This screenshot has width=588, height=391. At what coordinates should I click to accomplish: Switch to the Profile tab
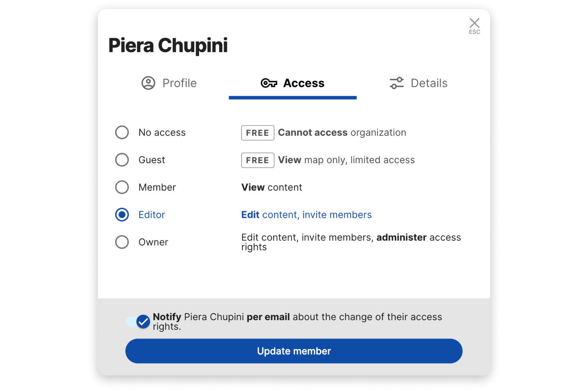pyautogui.click(x=179, y=83)
